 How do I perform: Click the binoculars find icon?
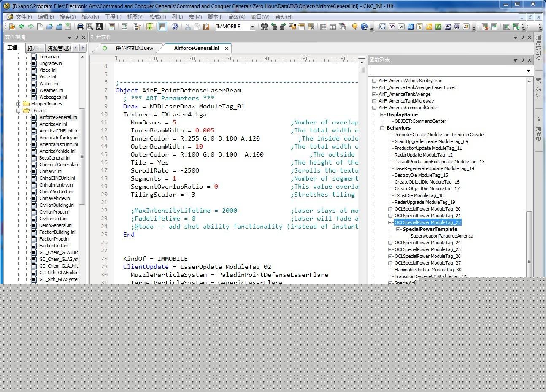click(x=264, y=27)
